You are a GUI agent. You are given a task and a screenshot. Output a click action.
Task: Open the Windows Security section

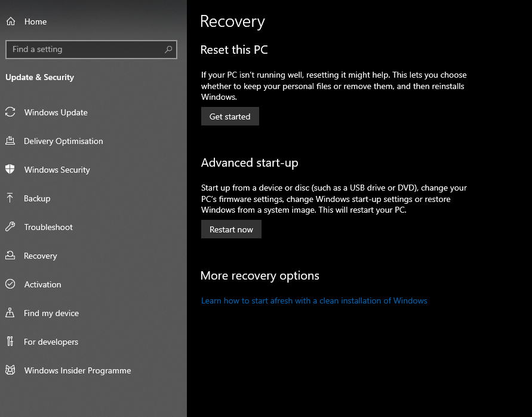pos(57,170)
